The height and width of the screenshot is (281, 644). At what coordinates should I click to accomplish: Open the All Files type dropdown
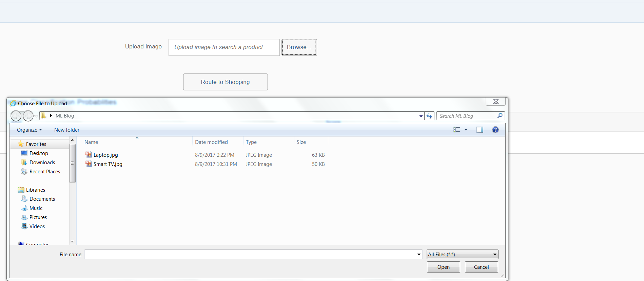(462, 255)
